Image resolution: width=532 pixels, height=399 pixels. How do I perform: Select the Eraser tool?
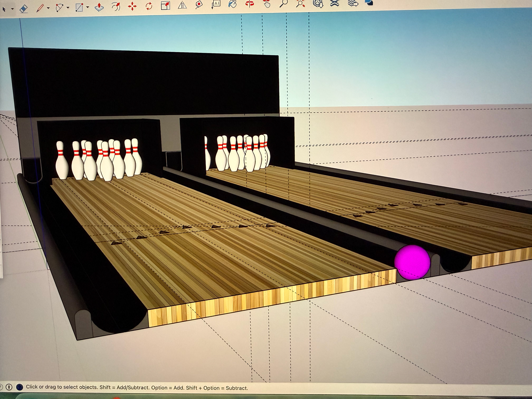coord(23,9)
